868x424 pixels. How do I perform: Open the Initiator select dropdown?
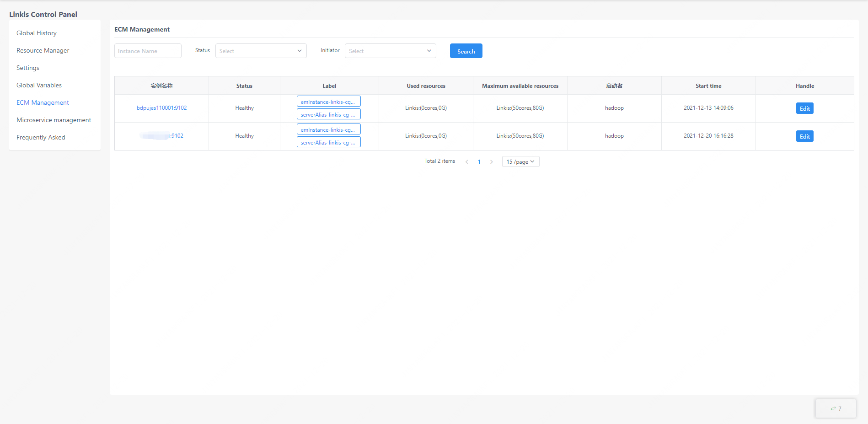coord(390,51)
